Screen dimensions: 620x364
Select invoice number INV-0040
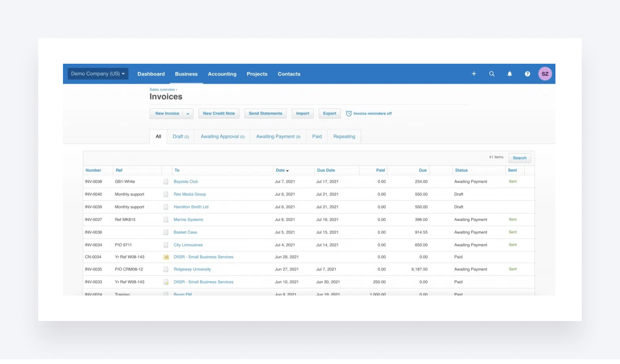point(93,194)
